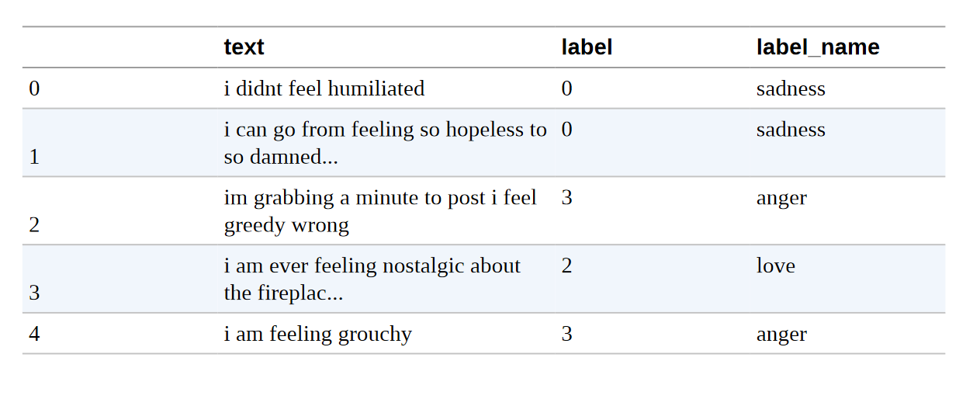This screenshot has height=406, width=980.
Task: Click the text 'i am feeling grouchy'
Action: [318, 334]
